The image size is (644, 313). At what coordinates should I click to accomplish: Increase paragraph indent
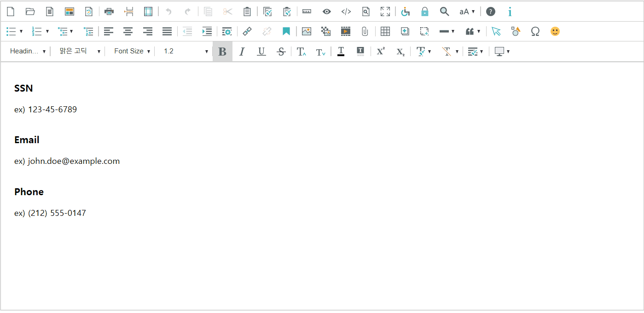(x=207, y=31)
